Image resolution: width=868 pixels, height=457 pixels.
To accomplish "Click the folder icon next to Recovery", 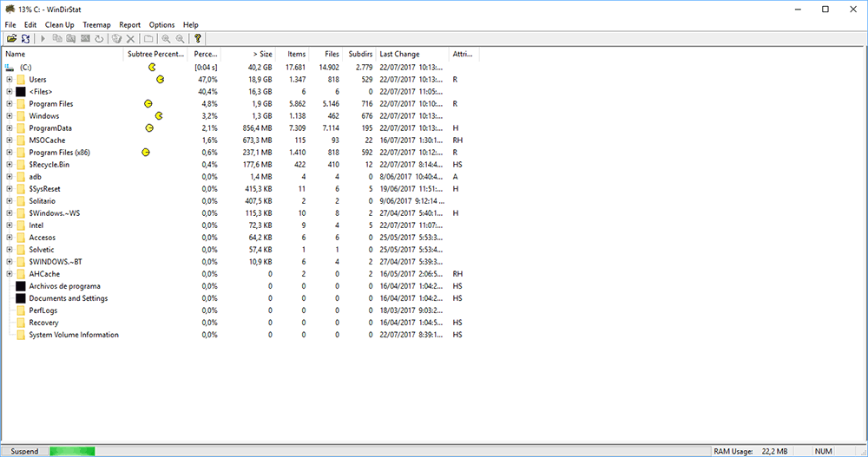I will 21,323.
